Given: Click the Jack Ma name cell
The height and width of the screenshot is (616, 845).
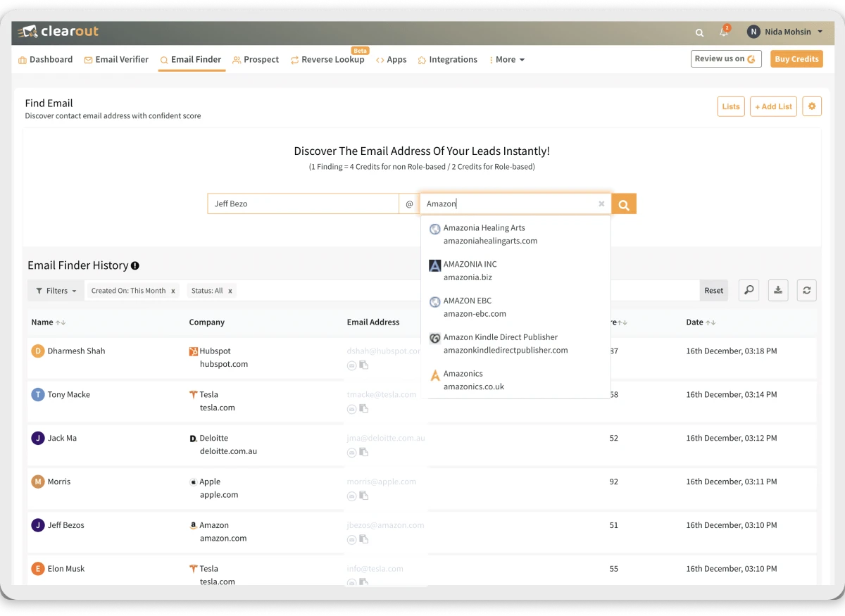Looking at the screenshot, I should (62, 438).
